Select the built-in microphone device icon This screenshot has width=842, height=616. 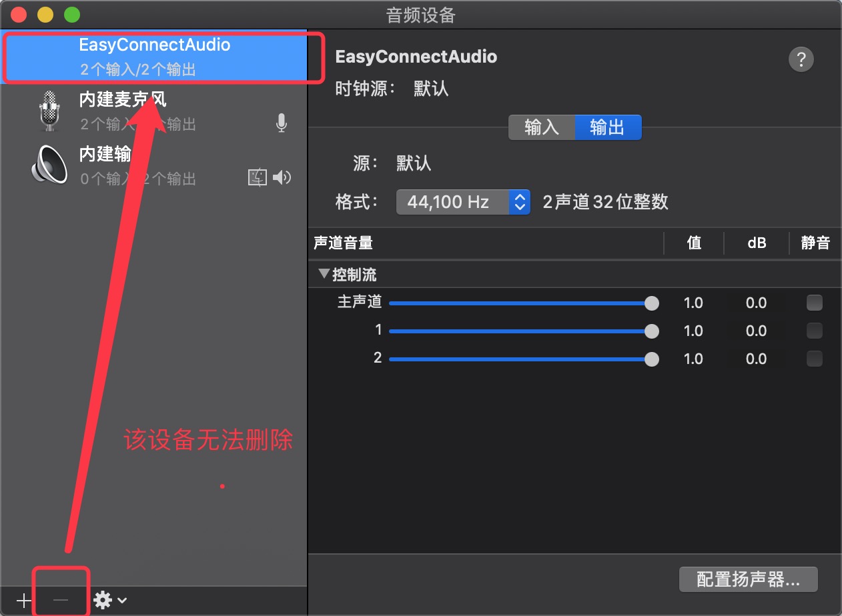tap(50, 111)
